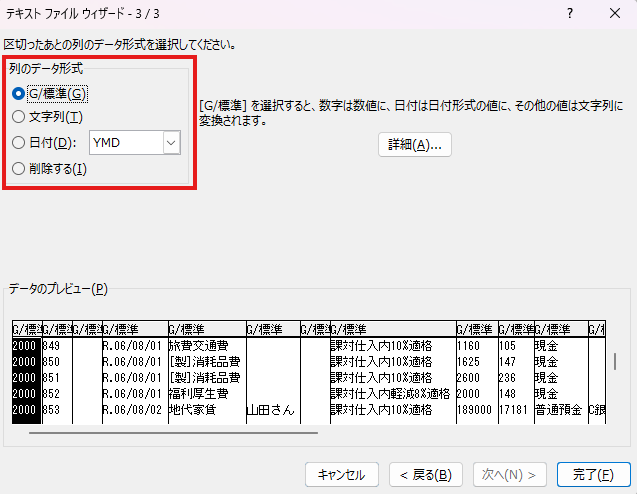Close the text file wizard dialog
The image size is (637, 494).
[615, 13]
